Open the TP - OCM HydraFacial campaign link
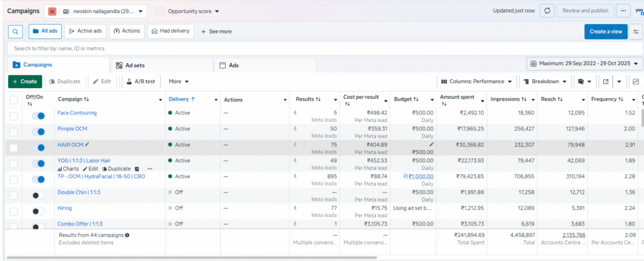This screenshot has height=261, width=644. pos(103,176)
